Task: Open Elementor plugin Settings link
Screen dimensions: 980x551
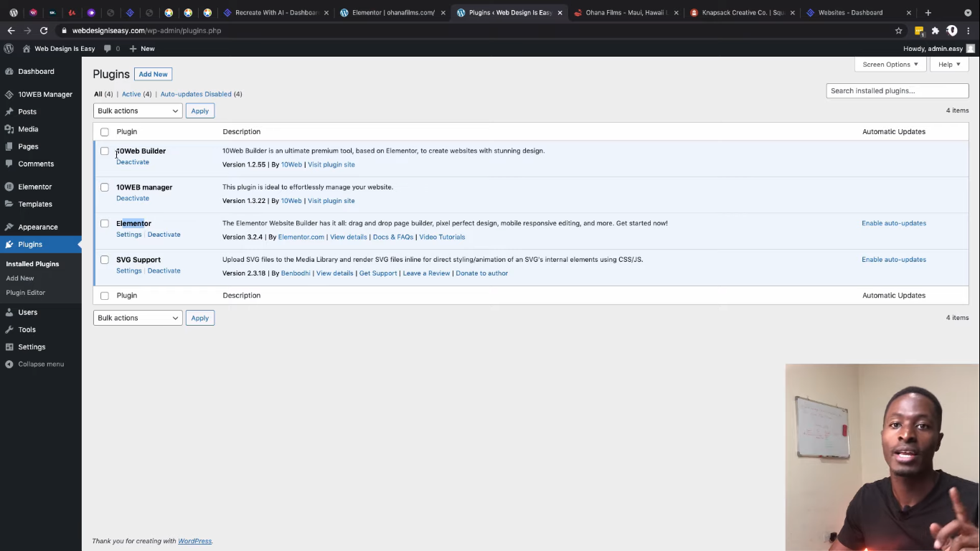Action: [129, 235]
